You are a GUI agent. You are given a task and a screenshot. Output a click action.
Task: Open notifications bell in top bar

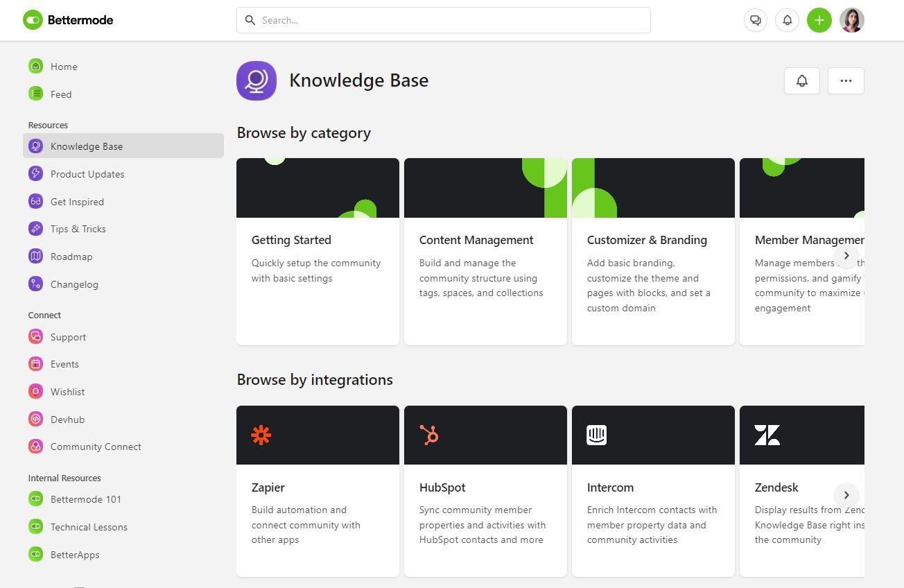click(x=788, y=20)
